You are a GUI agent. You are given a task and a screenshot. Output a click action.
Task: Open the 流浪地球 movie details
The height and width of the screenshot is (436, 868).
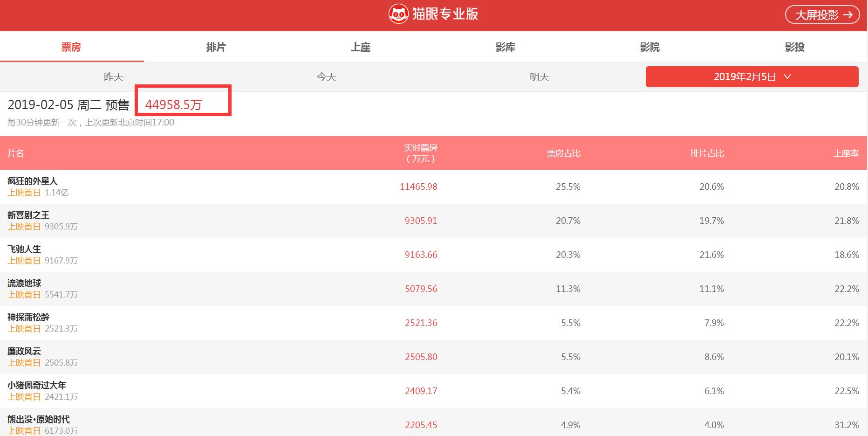click(x=24, y=283)
